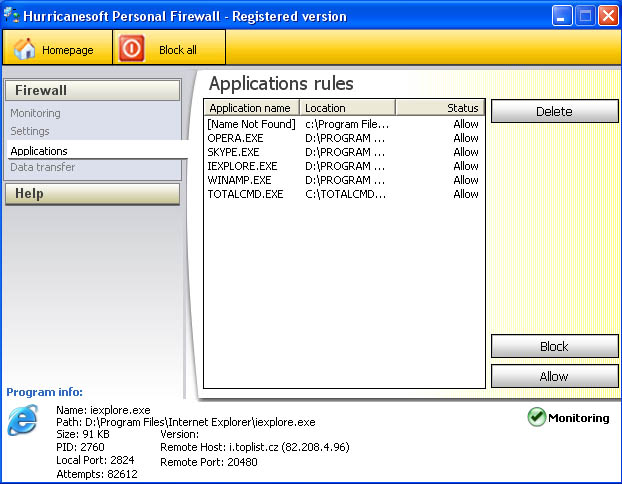Click the PID: 2760 value

80,447
